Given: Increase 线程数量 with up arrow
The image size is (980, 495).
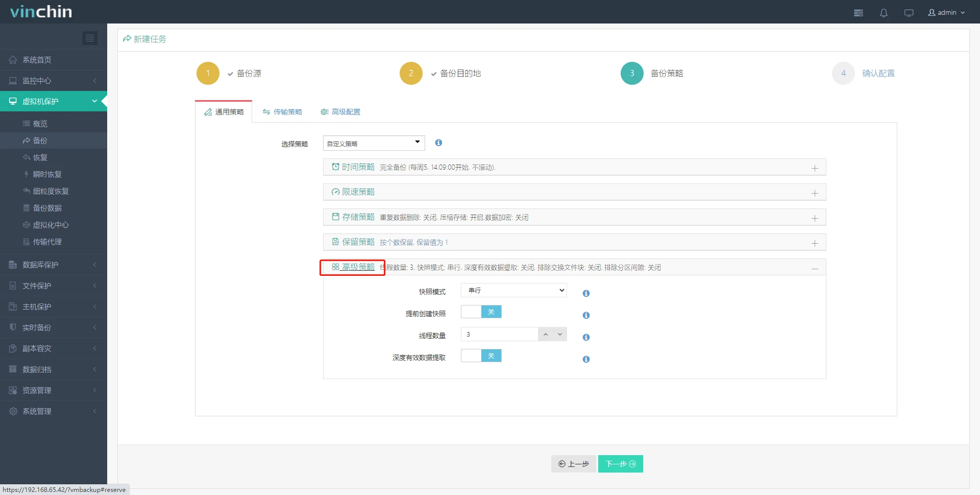Looking at the screenshot, I should (x=546, y=334).
